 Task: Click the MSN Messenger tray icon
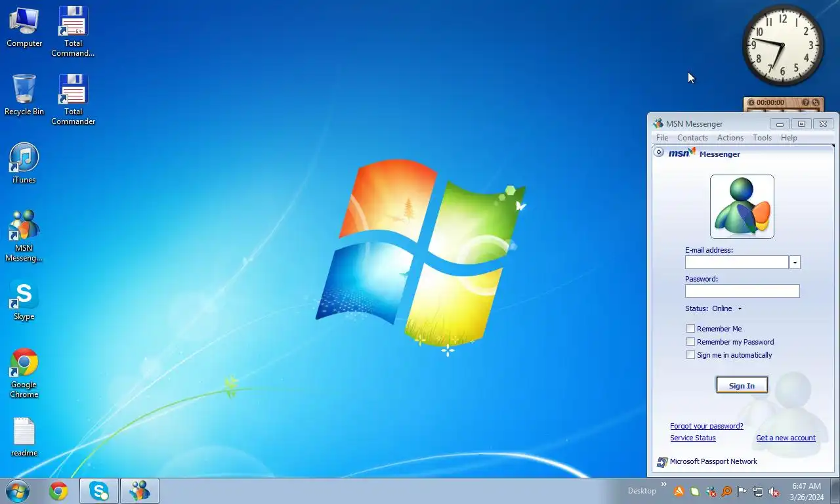[711, 492]
